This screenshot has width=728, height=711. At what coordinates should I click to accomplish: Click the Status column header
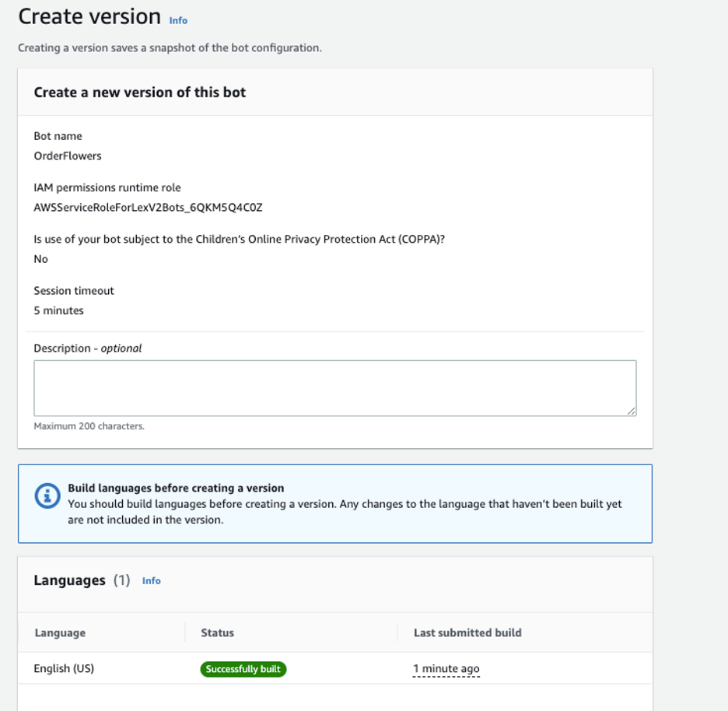(217, 632)
